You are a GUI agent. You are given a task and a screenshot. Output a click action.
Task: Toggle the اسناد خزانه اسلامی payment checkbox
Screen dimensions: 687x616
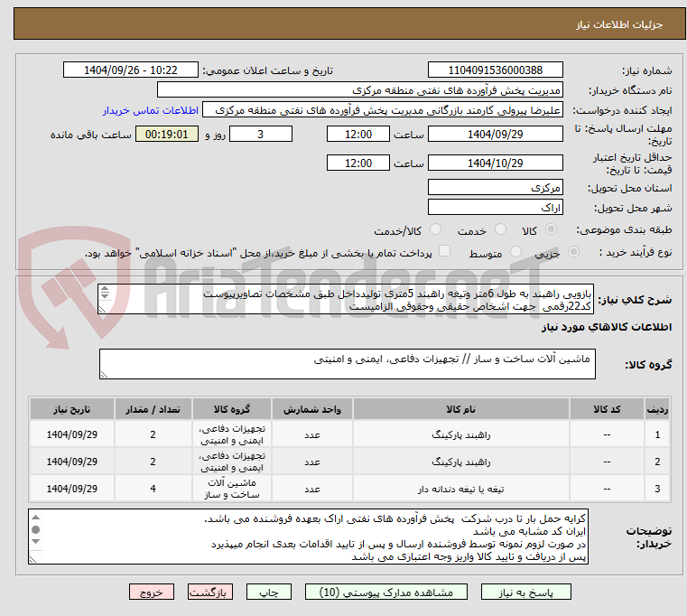(445, 251)
